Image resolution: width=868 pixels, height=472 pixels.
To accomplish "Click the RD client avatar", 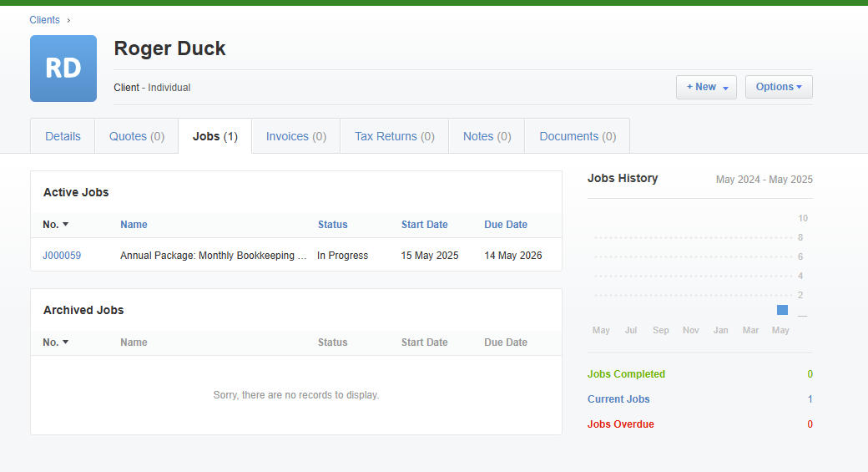I will 63,69.
